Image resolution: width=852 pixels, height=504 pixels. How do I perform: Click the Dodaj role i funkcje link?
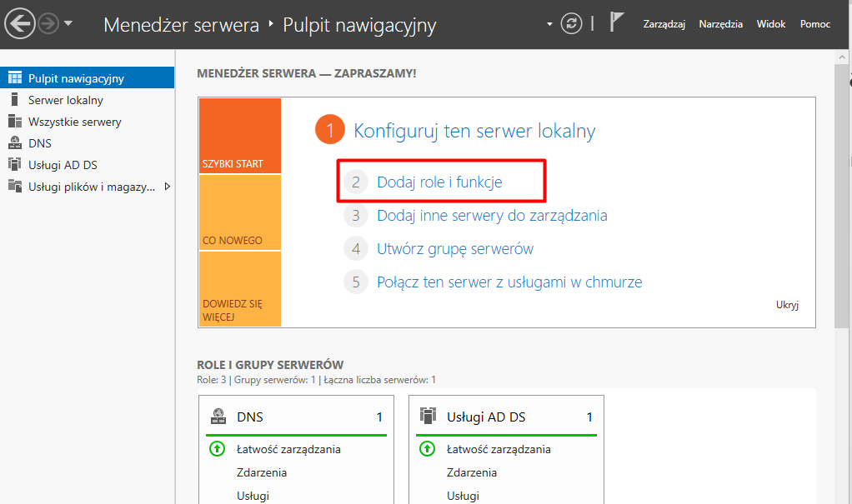(x=439, y=182)
